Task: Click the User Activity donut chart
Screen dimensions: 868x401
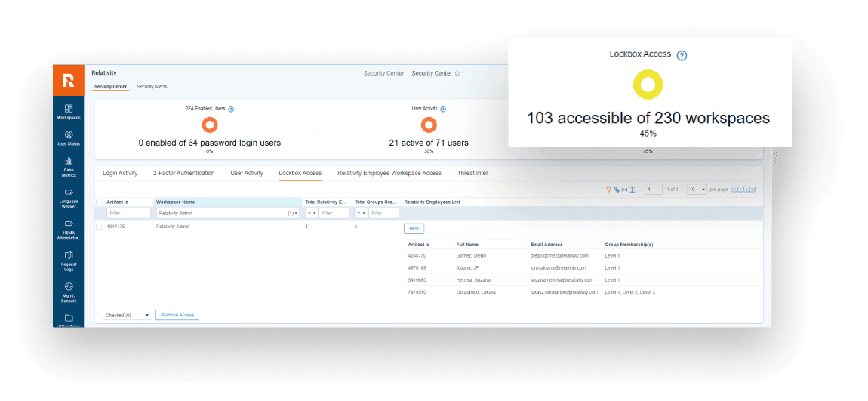Action: pos(429,125)
